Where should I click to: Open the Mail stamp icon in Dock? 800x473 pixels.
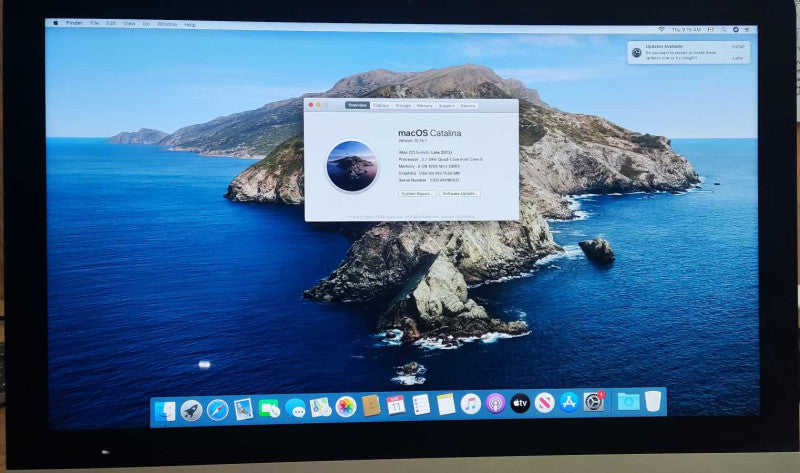(243, 409)
